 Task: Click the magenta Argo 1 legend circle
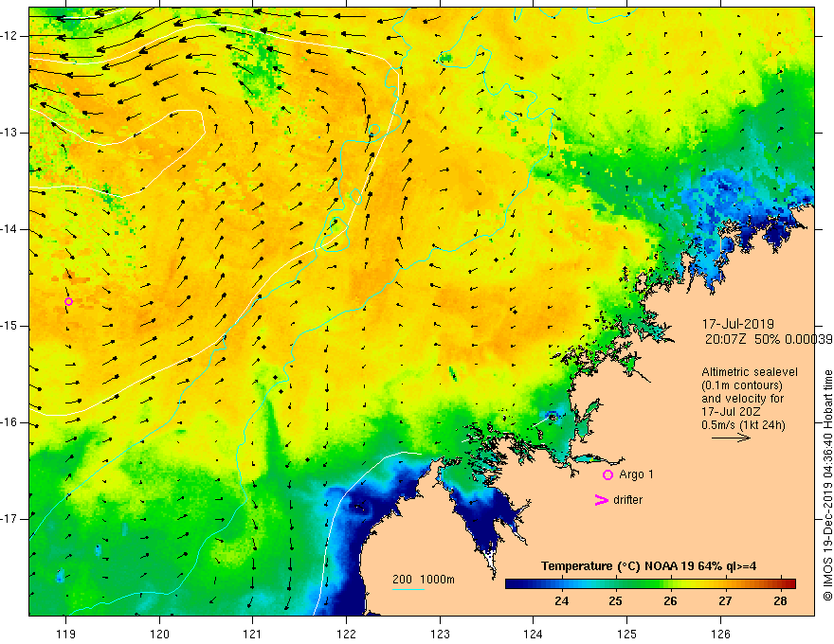[x=607, y=475]
